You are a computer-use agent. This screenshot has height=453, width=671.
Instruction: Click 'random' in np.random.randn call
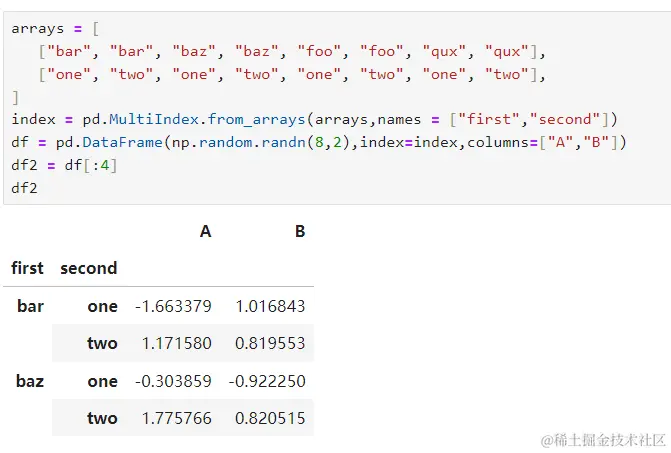click(225, 142)
